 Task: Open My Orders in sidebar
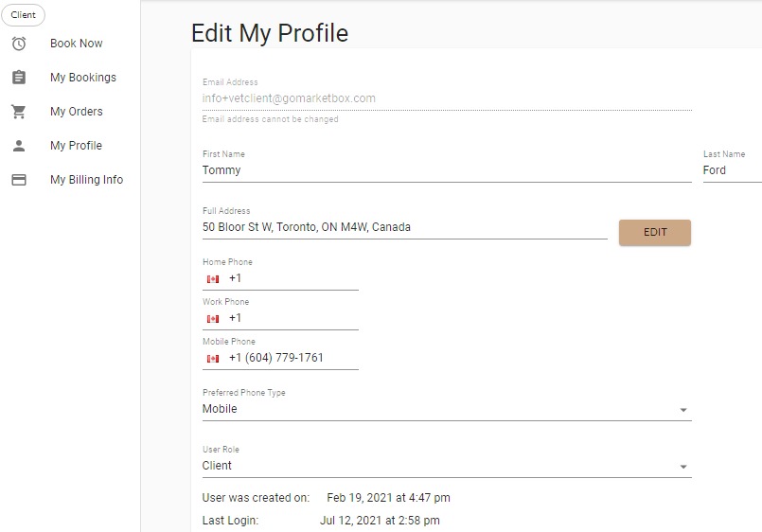[77, 112]
